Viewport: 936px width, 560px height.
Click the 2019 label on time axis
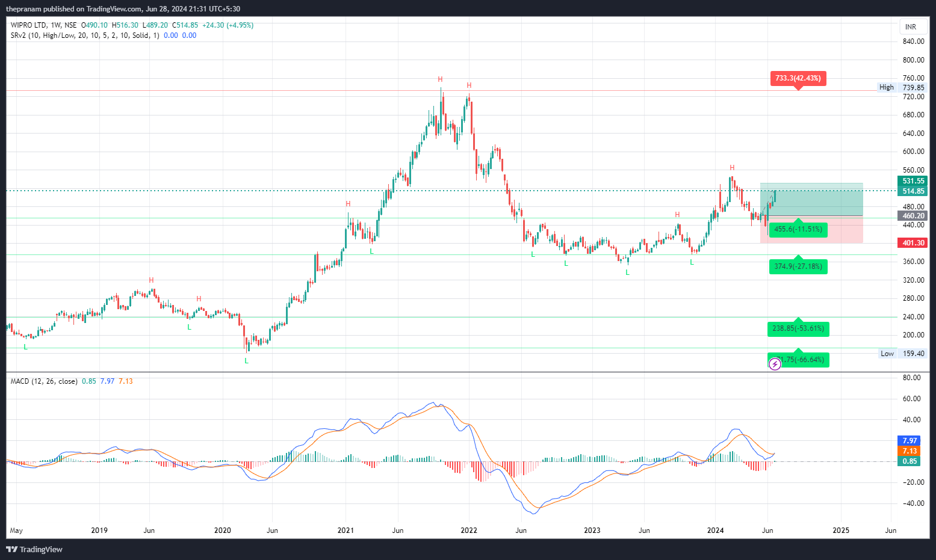coord(99,531)
